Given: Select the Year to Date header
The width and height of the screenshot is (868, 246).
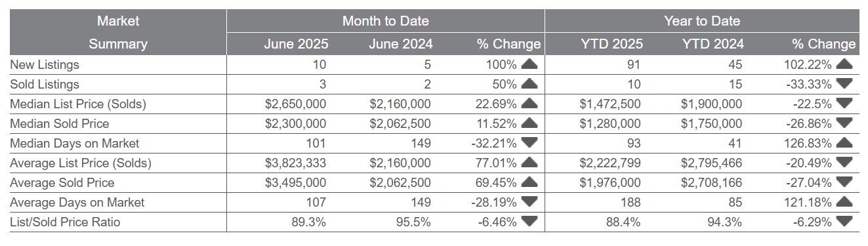Looking at the screenshot, I should pyautogui.click(x=702, y=21).
